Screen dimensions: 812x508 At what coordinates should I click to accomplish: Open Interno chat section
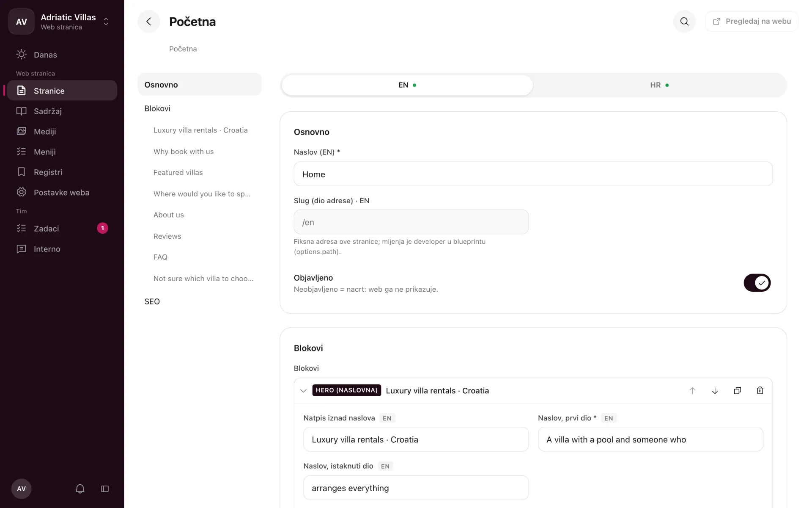(x=62, y=249)
